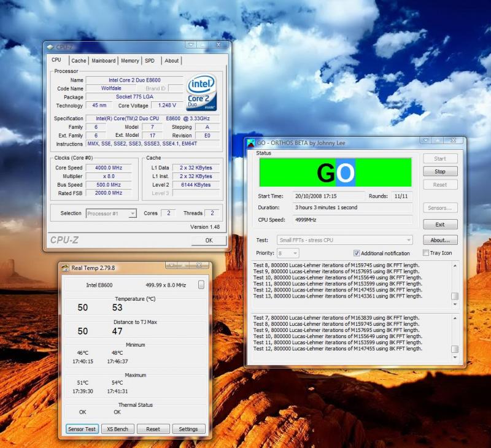491x448 pixels.
Task: Open the Priority dropdown in ORTHOS
Action: tap(288, 253)
